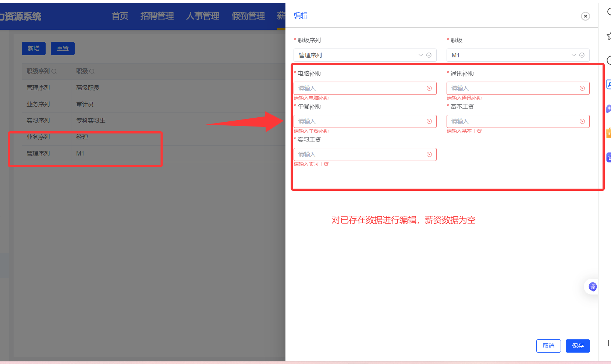
Task: Click the 编辑 drawer title
Action: pos(301,15)
